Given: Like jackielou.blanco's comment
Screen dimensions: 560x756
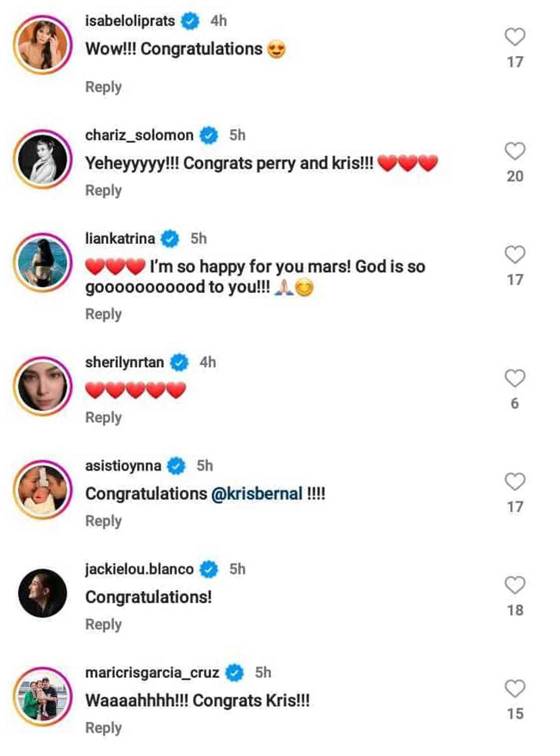Looking at the screenshot, I should click(x=514, y=585).
